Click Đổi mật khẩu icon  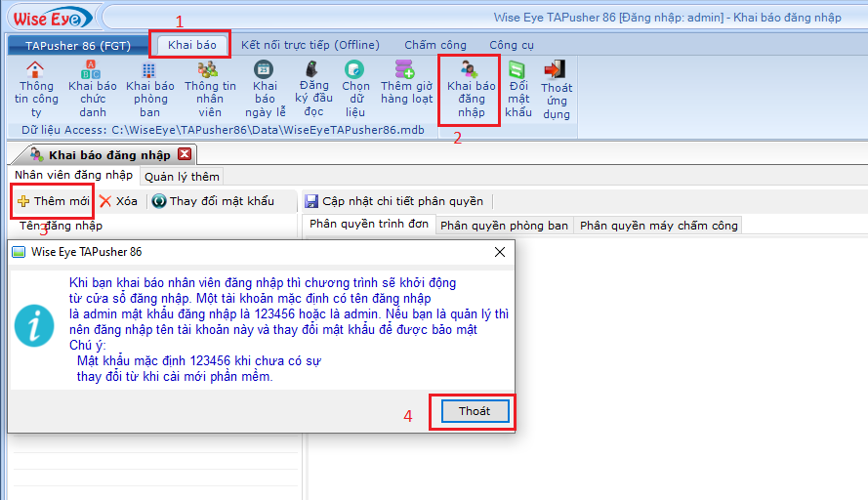tap(518, 70)
